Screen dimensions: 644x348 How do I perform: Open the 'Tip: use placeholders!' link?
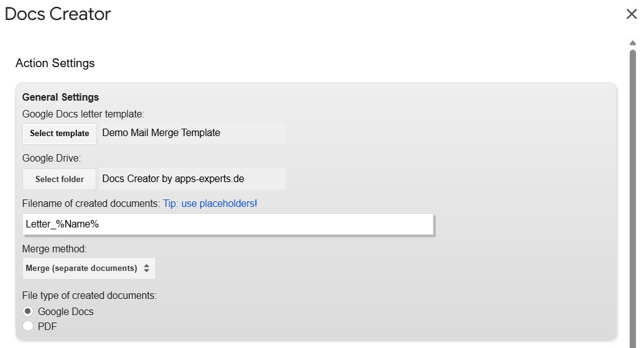click(210, 203)
